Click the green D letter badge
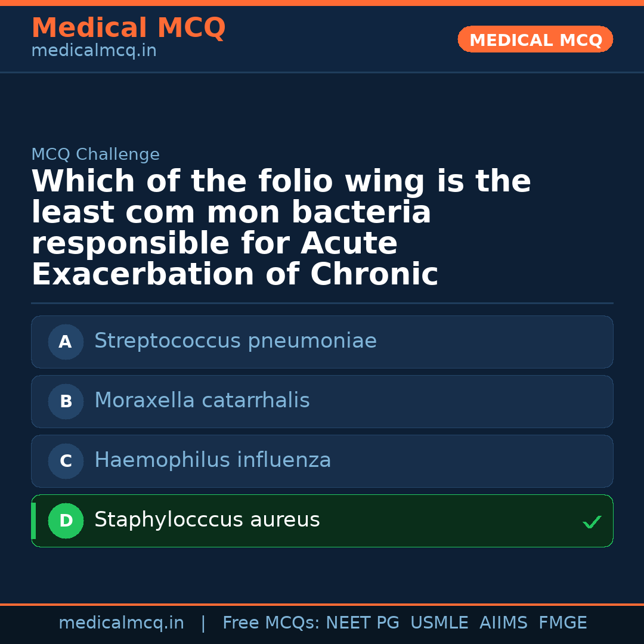Screen dimensions: 644x644 (66, 521)
